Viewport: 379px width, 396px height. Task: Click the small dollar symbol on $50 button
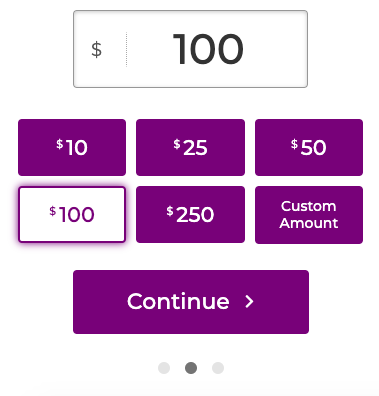294,144
